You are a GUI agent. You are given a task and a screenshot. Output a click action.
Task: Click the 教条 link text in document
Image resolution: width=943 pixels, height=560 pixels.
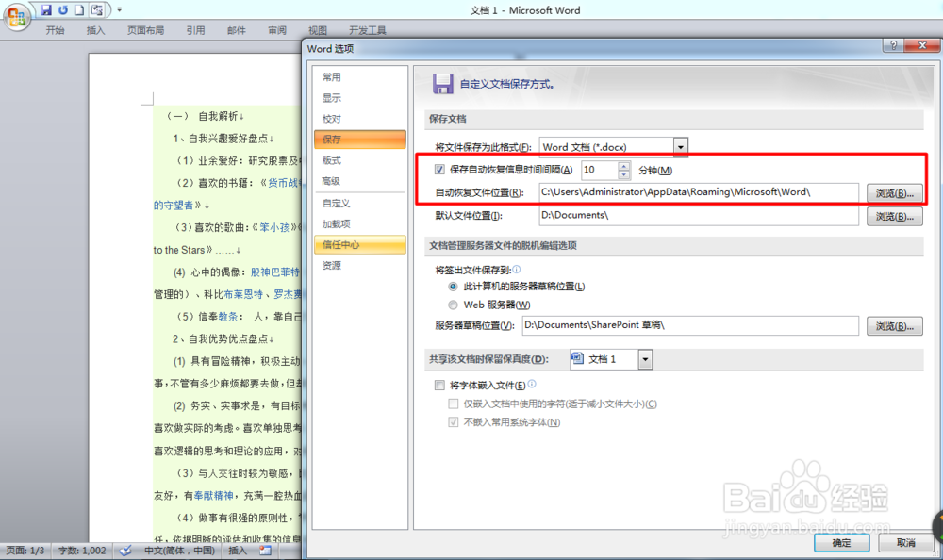tap(228, 317)
